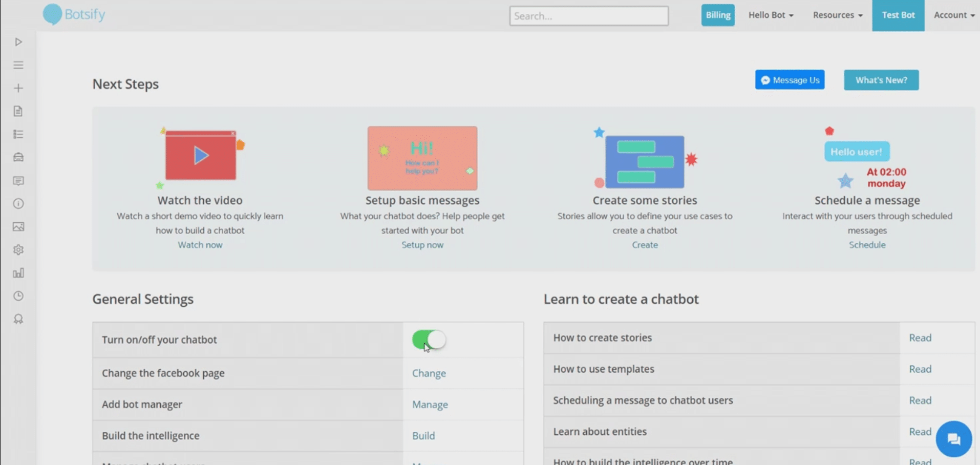Open the Test Bot tab
Image resolution: width=980 pixels, height=465 pixels.
click(x=898, y=15)
